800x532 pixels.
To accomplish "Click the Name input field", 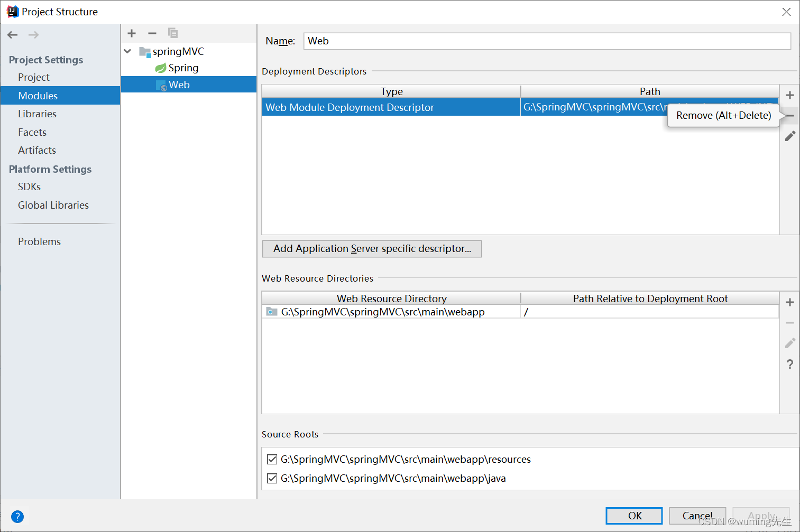I will click(547, 41).
